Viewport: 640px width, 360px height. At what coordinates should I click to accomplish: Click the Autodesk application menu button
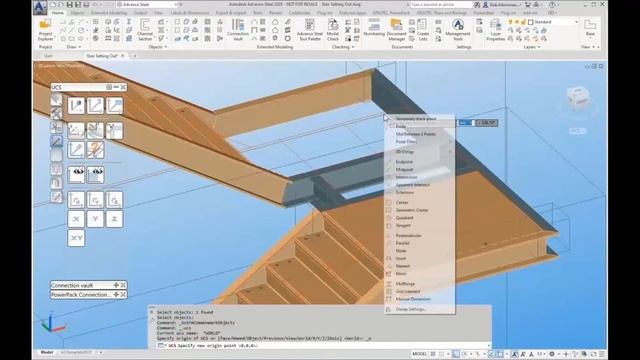[x=40, y=7]
